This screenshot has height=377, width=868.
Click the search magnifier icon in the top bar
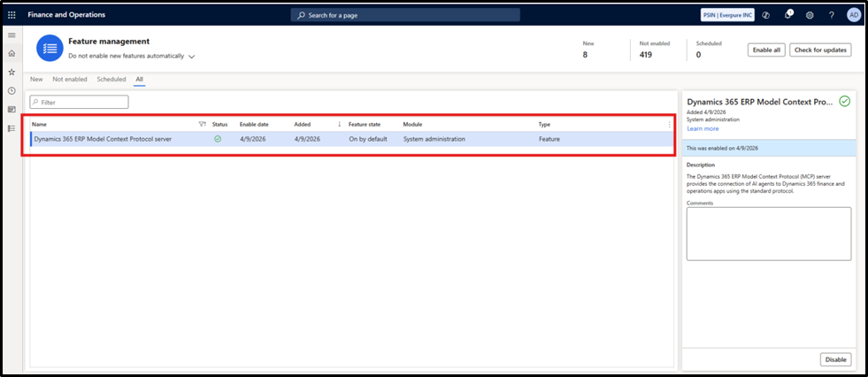pyautogui.click(x=301, y=16)
